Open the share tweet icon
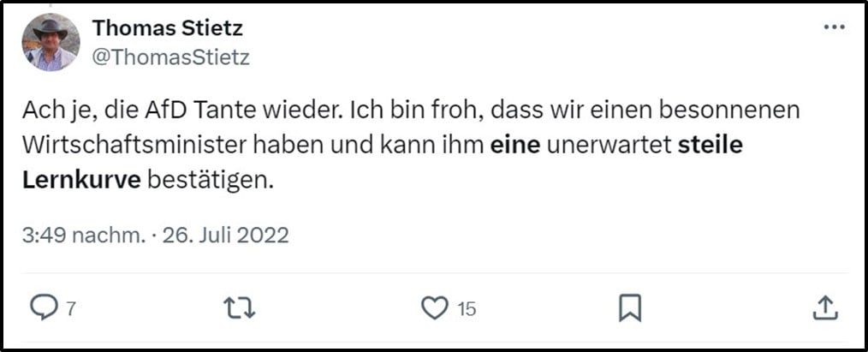Screen dimensions: 868x352 pos(823,307)
